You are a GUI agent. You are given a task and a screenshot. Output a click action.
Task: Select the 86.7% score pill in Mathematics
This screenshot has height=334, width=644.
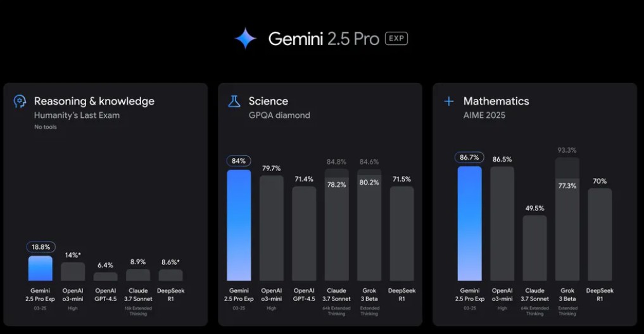470,157
